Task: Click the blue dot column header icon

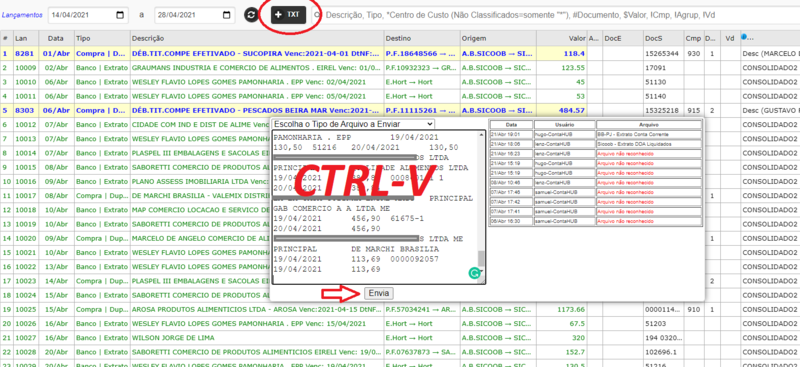Action: pos(744,37)
